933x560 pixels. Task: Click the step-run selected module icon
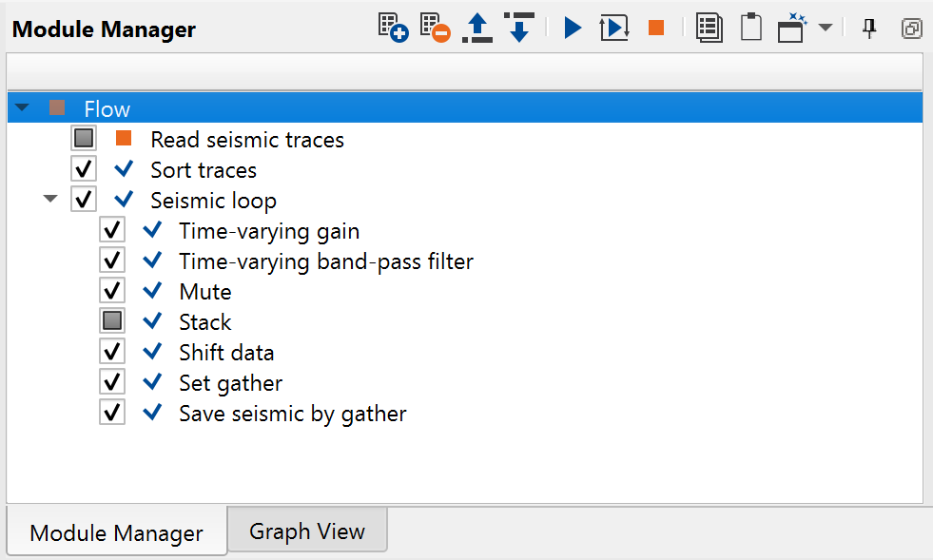point(614,28)
